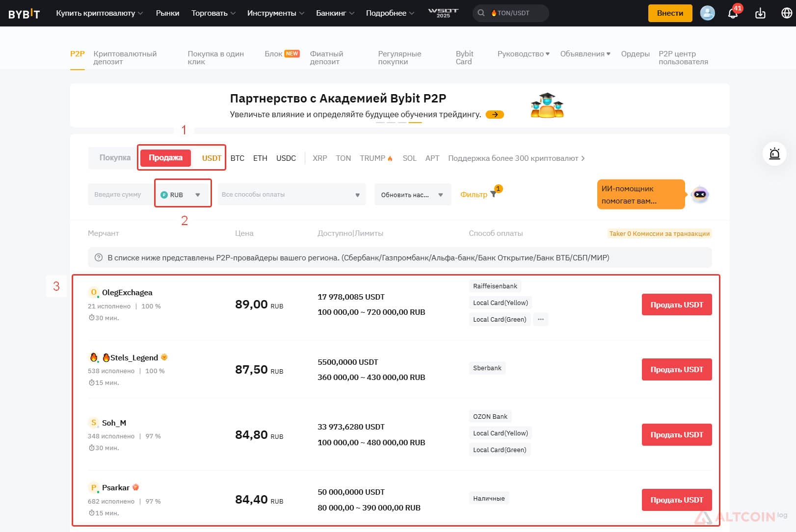Click Psarkar merchant badge
The width and height of the screenshot is (796, 532).
pyautogui.click(x=136, y=487)
